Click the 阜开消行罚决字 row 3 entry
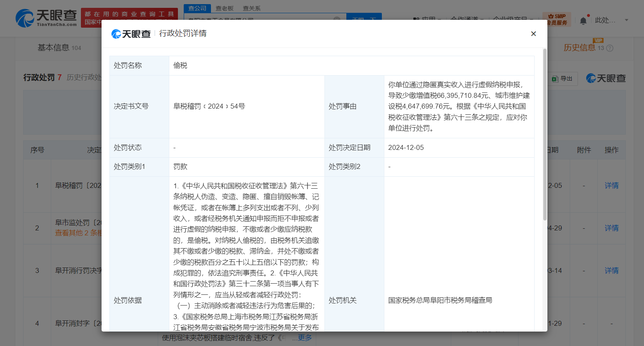Viewport: 644px width, 346px height. tap(78, 270)
